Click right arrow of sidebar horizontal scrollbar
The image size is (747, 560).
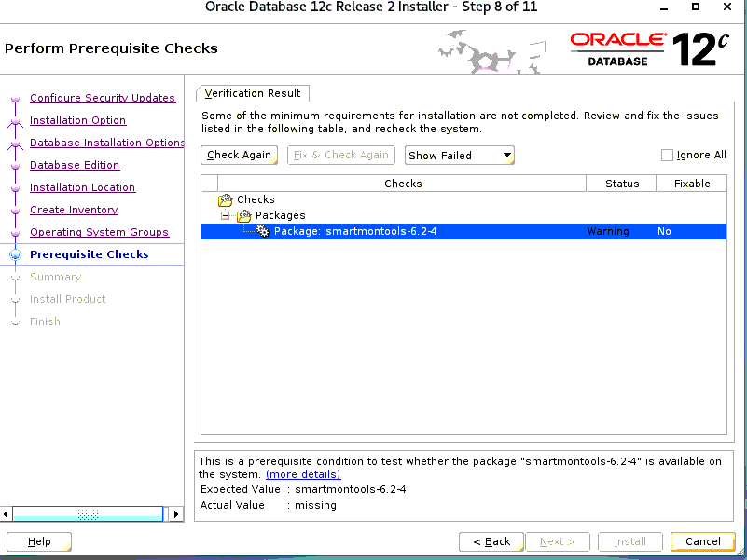tap(176, 514)
